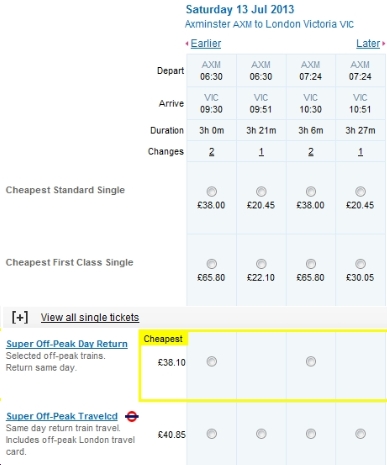Expand the [+] single tickets toggle
The height and width of the screenshot is (465, 387).
point(20,317)
